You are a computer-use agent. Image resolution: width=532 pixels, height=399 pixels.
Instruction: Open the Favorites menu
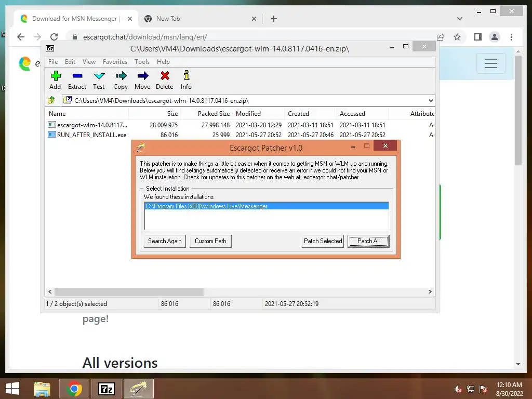click(115, 62)
